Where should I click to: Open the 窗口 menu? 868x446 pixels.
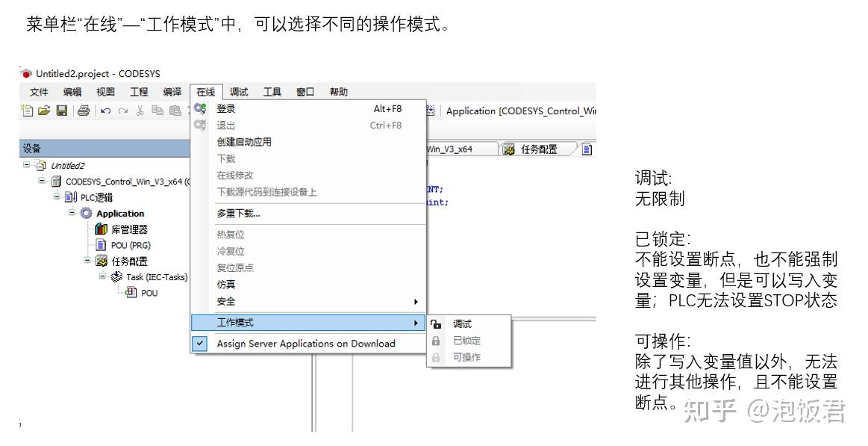pos(305,92)
